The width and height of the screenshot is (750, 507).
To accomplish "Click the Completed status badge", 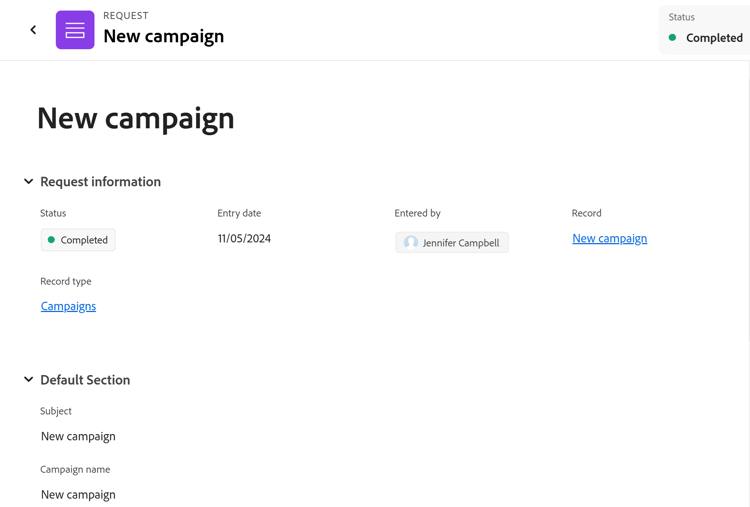I will point(78,240).
